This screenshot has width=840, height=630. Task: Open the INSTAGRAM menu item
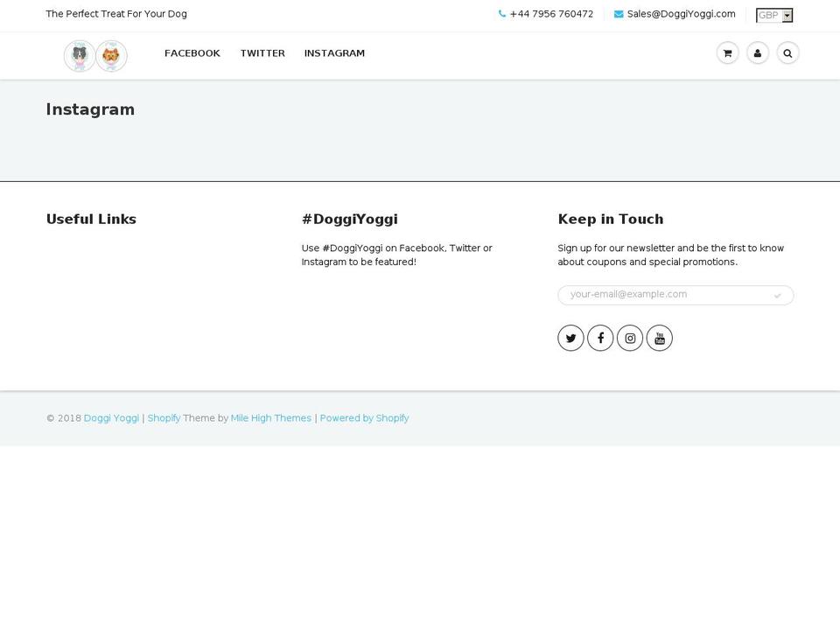(x=334, y=53)
